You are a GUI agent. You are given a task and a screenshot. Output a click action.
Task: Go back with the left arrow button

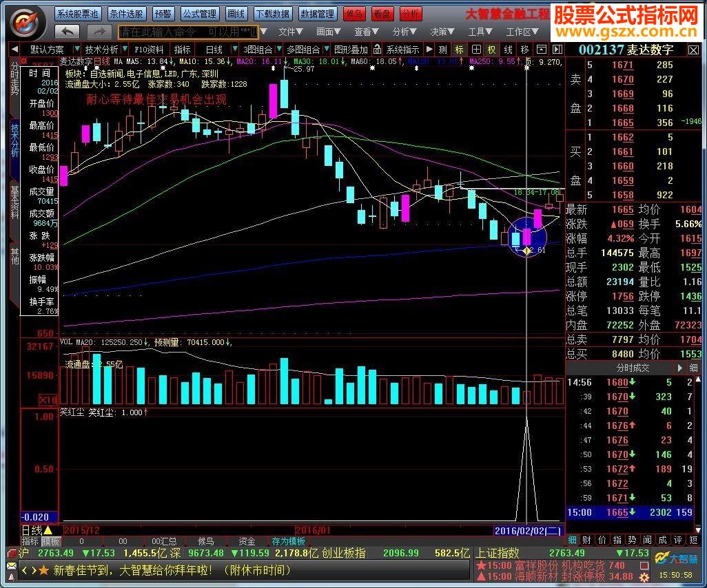click(x=67, y=32)
